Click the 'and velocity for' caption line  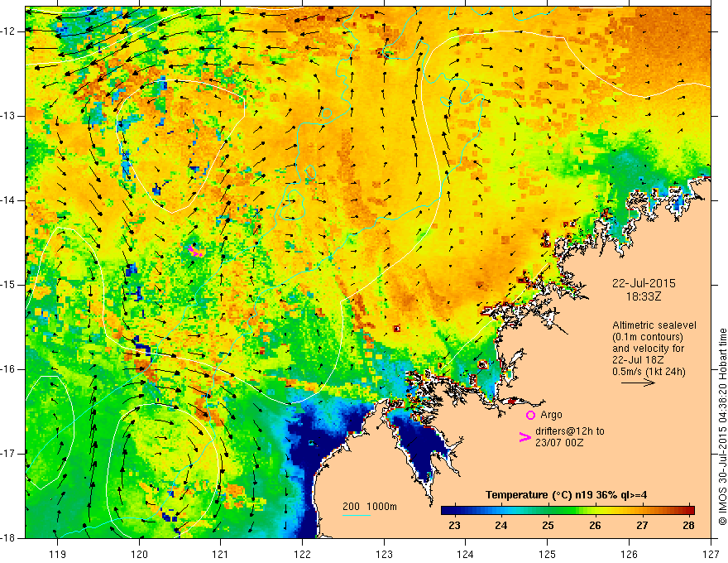[x=648, y=349]
